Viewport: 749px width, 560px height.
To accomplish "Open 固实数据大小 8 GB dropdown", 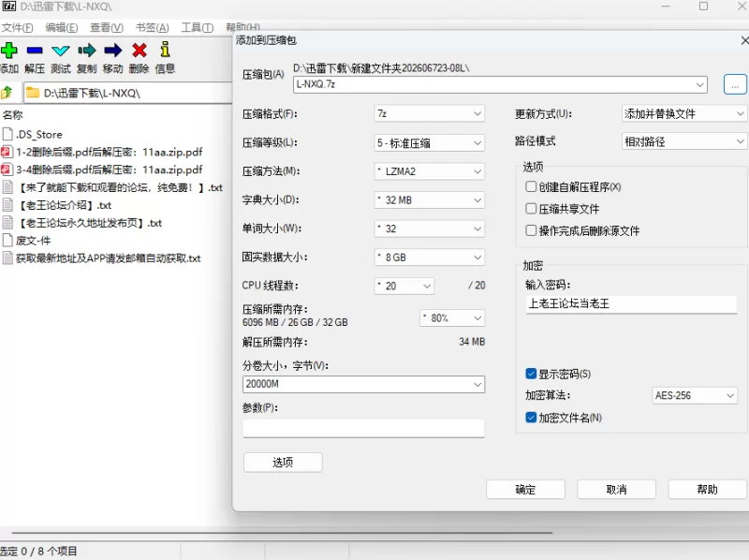I will click(x=430, y=258).
